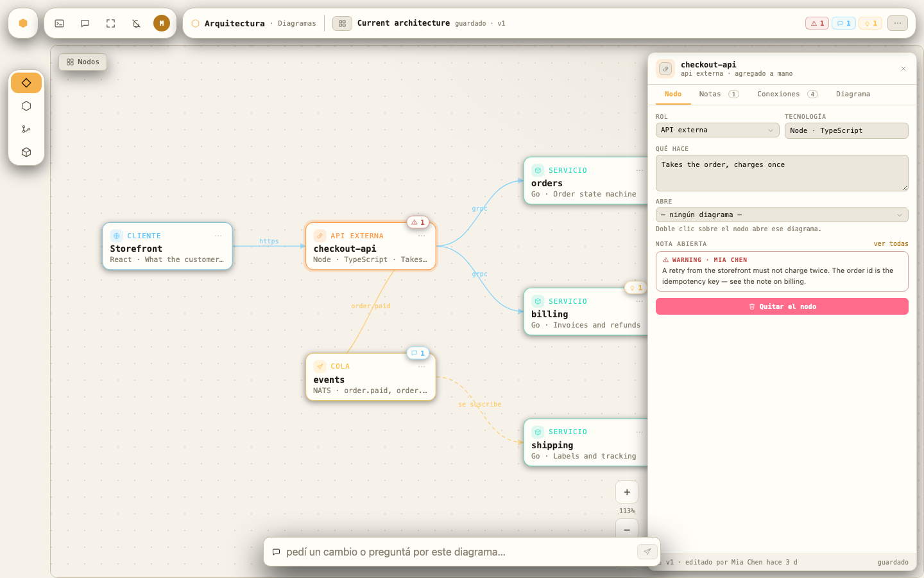
Task: Zoom in with the plus button
Action: tap(627, 493)
